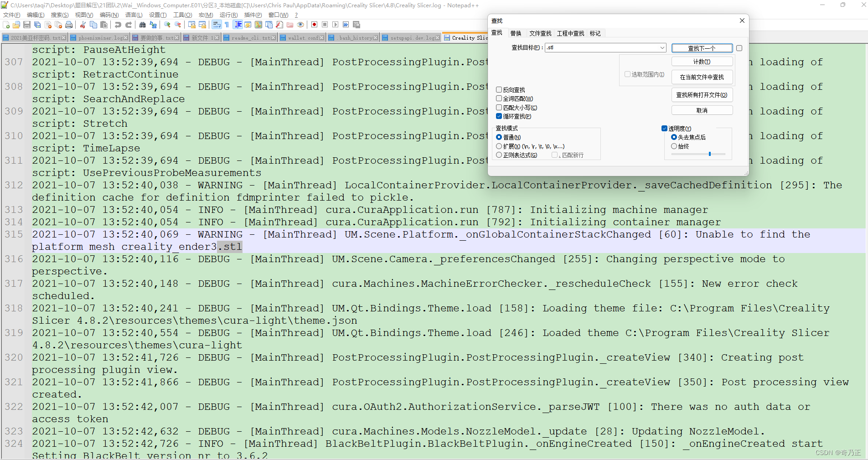Close the 查找 dialog

[x=742, y=21]
